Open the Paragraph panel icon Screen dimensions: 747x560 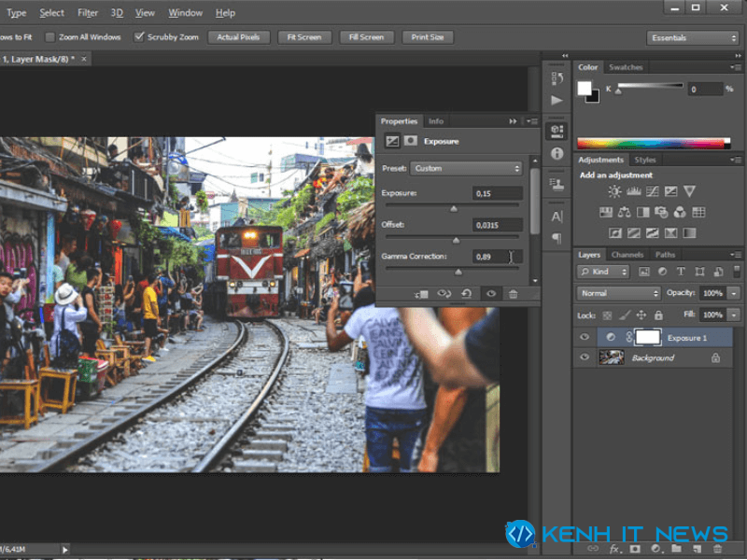click(557, 238)
